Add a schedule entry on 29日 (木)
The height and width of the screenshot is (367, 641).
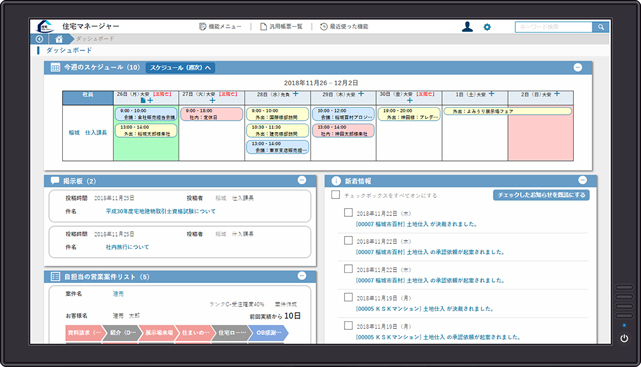pos(361,94)
